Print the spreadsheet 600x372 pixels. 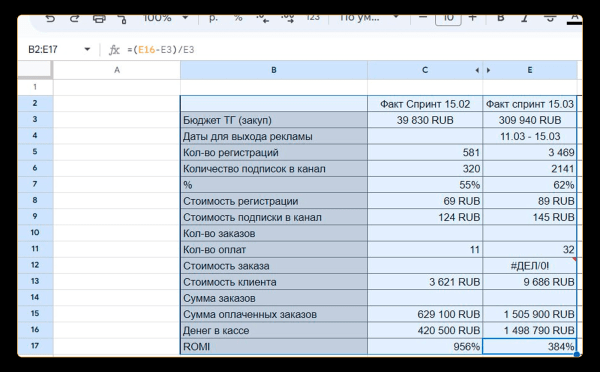pyautogui.click(x=99, y=18)
